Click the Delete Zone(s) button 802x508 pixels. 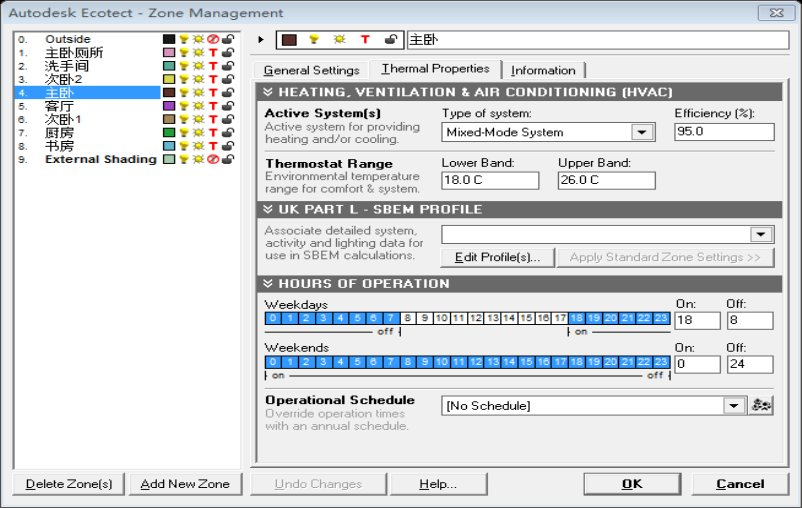69,484
